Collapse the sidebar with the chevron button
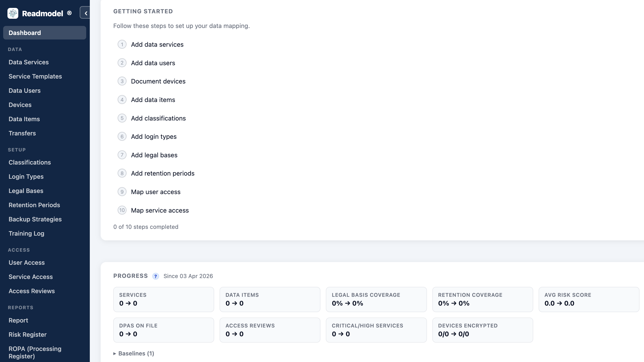644x362 pixels. coord(86,13)
